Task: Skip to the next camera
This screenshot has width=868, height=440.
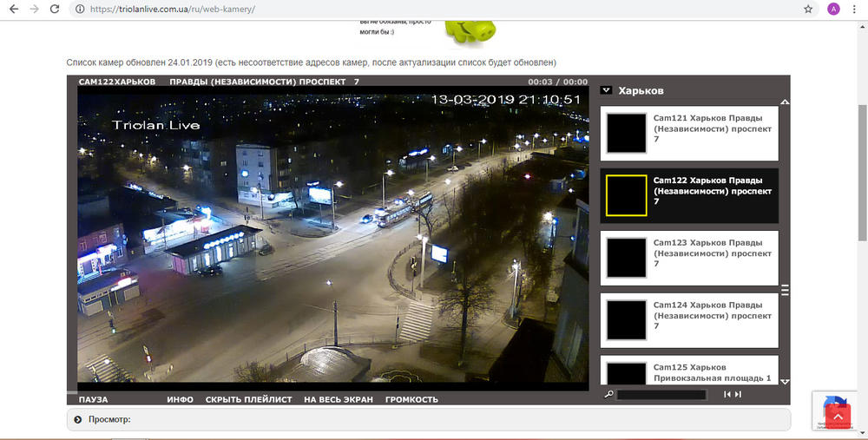Action: click(x=738, y=394)
